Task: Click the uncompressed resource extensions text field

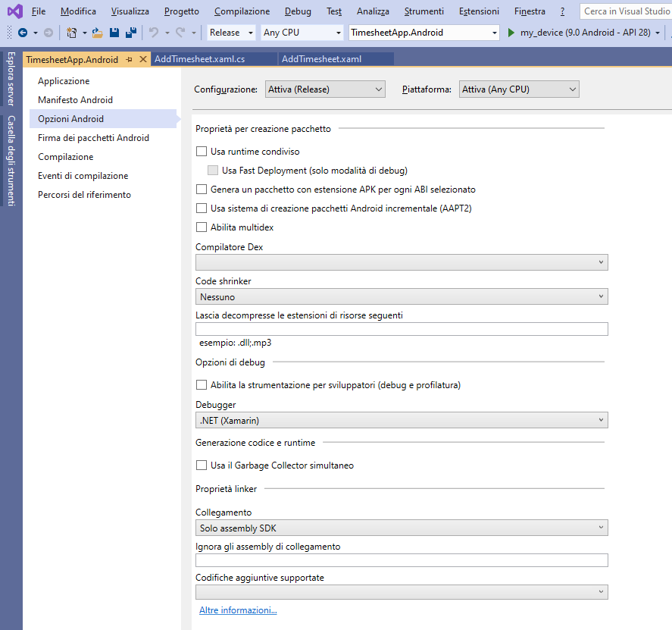Action: click(x=402, y=329)
